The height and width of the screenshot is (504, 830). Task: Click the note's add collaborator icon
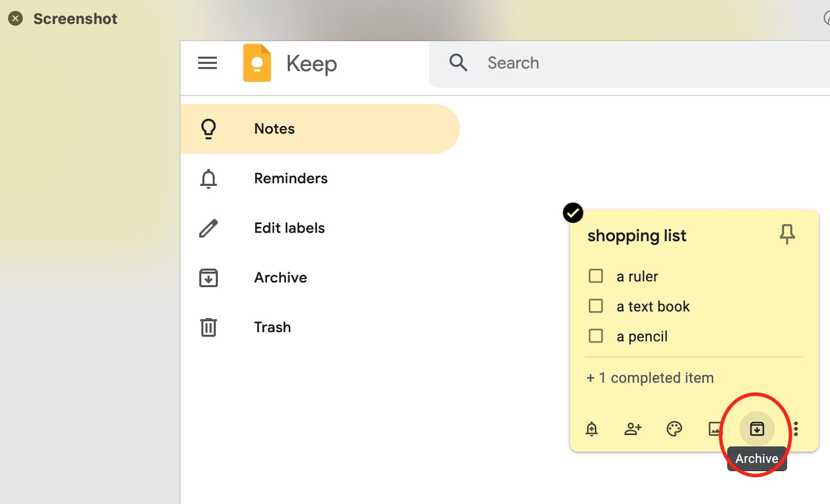(633, 429)
